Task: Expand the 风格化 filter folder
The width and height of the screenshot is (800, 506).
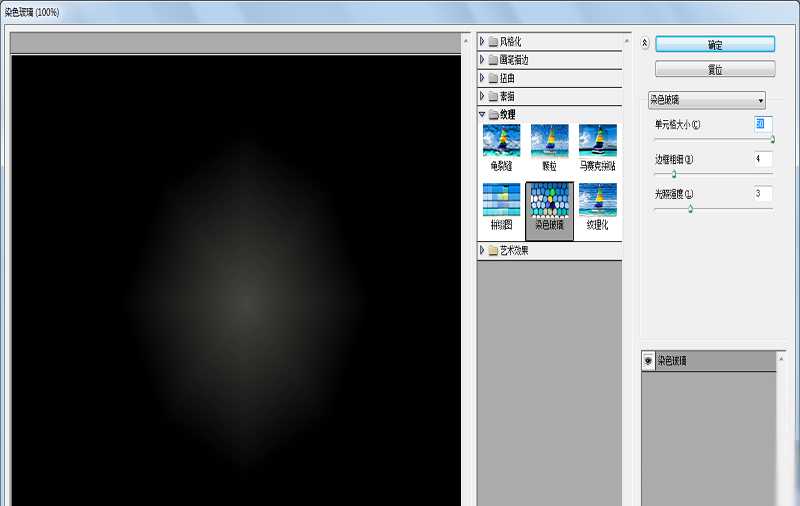Action: 482,41
